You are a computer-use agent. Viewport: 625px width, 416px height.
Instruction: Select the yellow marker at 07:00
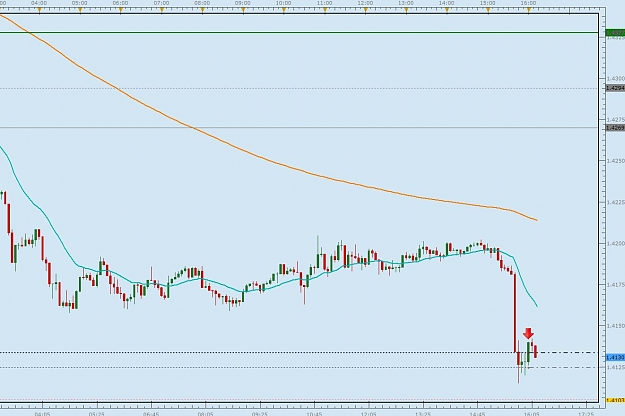pos(162,11)
